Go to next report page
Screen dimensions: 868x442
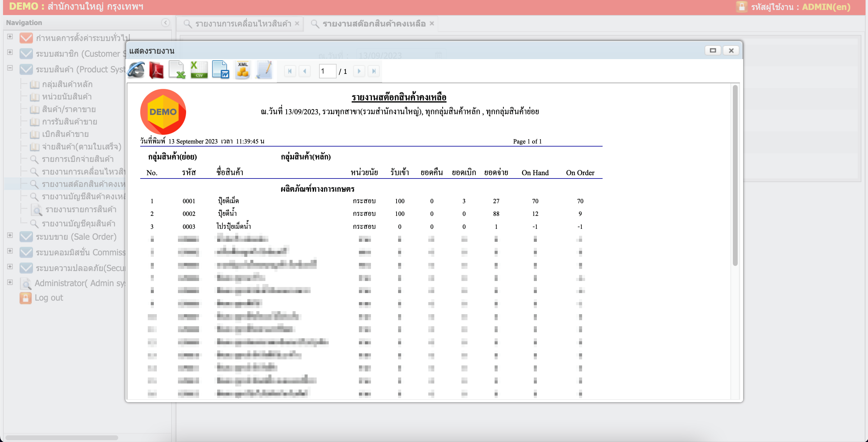[x=359, y=71]
